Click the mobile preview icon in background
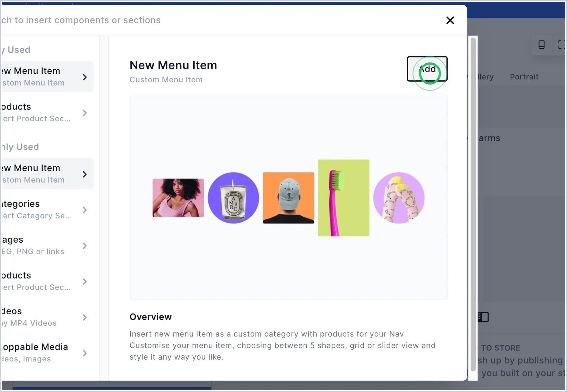Image resolution: width=567 pixels, height=392 pixels. [542, 44]
